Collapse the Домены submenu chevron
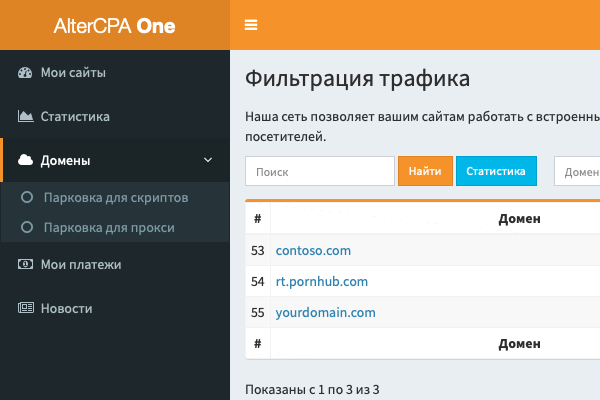The image size is (600, 400). point(208,160)
